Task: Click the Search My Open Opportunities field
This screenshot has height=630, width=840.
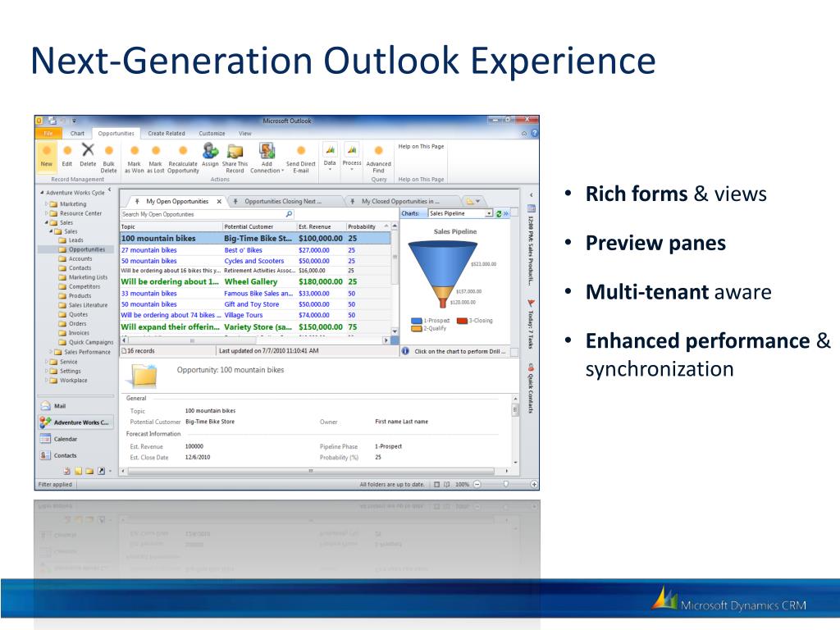Action: pos(208,214)
